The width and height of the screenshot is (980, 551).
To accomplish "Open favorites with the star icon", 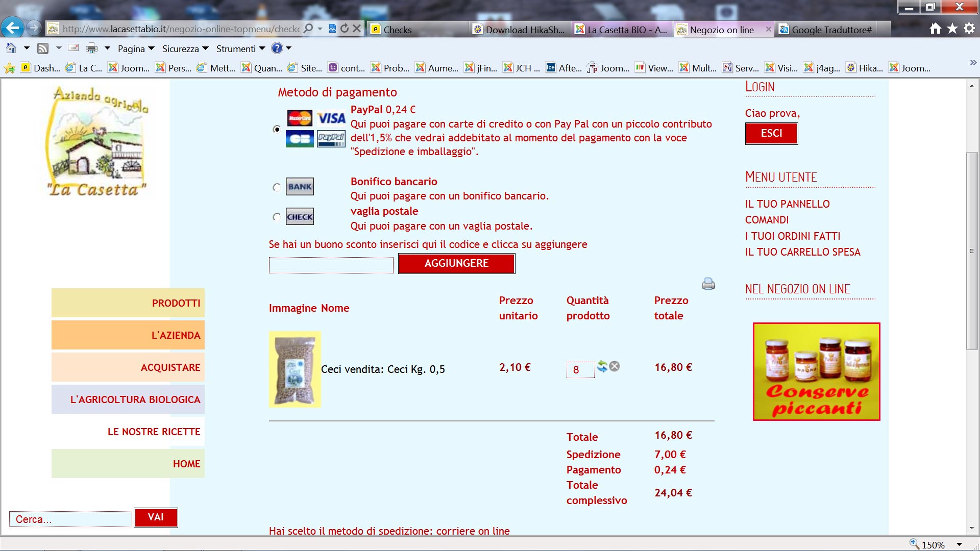I will point(952,29).
